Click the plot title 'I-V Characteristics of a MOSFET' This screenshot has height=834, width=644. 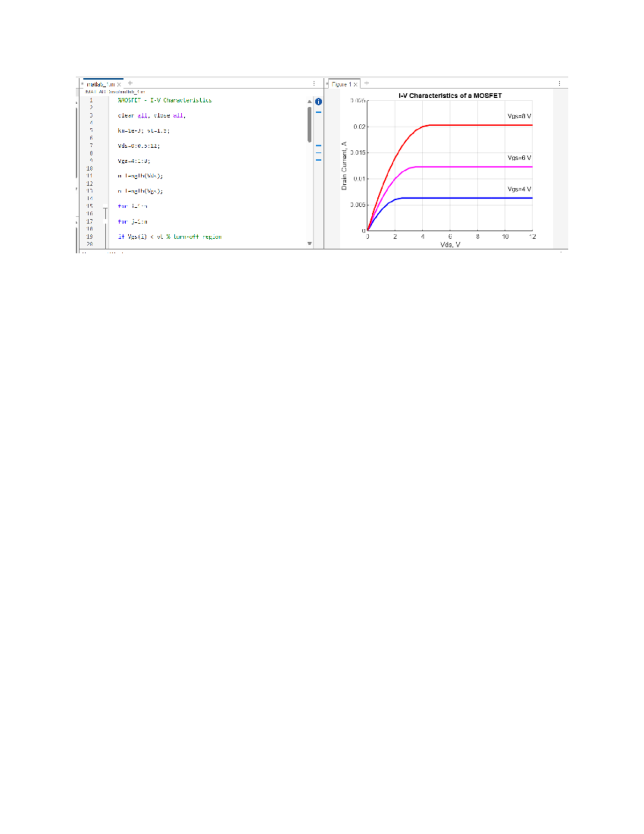450,96
